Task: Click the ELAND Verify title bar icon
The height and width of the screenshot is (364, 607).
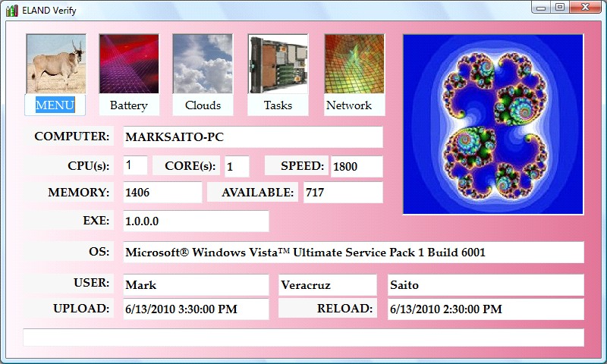Action: [x=11, y=10]
